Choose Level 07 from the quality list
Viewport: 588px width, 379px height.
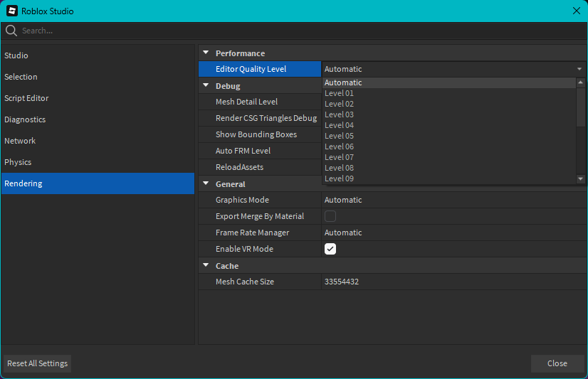click(x=449, y=157)
